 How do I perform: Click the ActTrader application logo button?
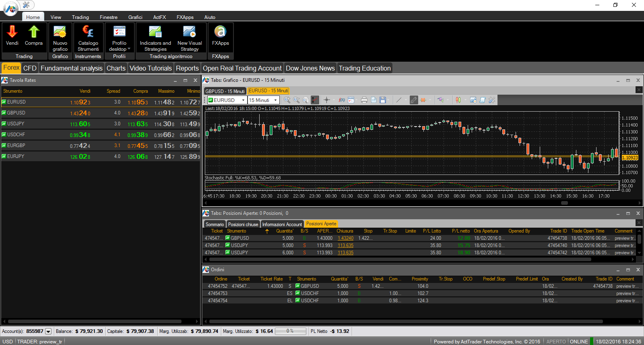(x=10, y=9)
